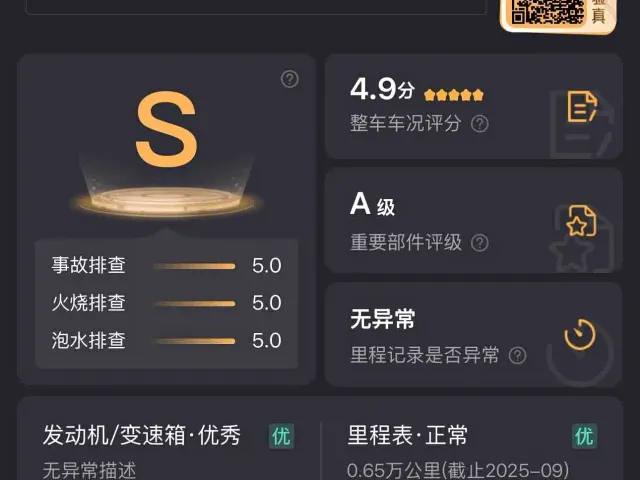Open help icon on S grade card
This screenshot has height=480, width=640.
pos(290,79)
